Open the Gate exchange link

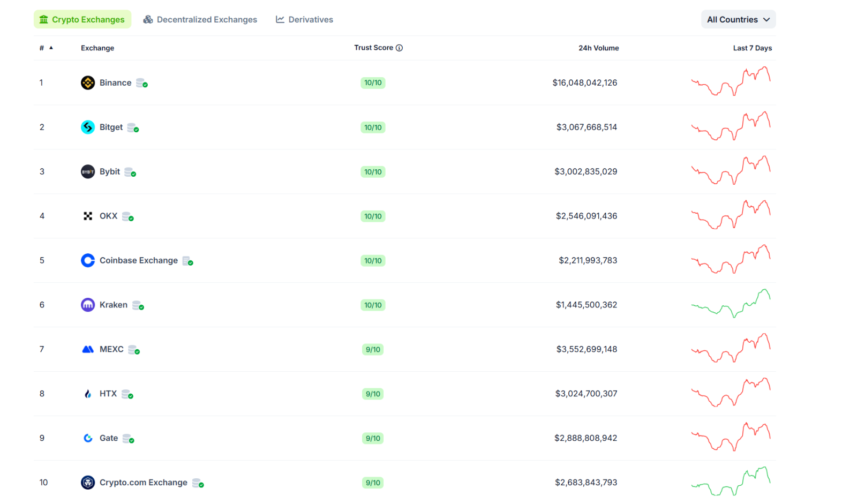coord(109,438)
